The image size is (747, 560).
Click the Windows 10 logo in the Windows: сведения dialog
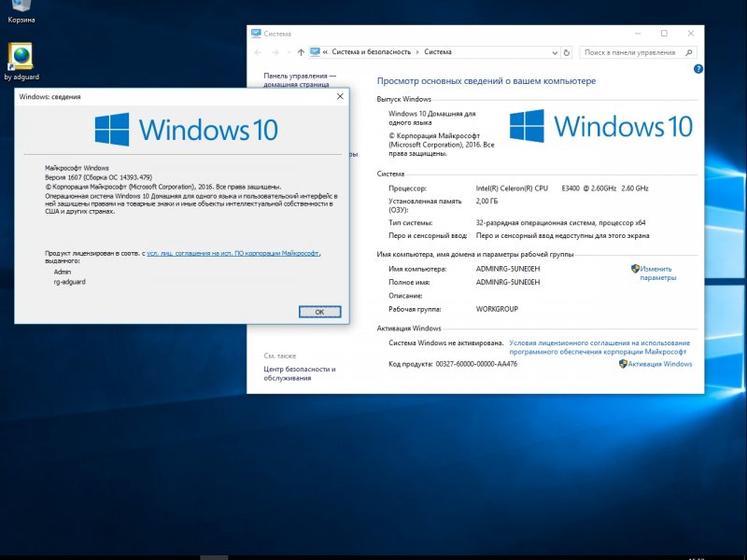pos(186,129)
